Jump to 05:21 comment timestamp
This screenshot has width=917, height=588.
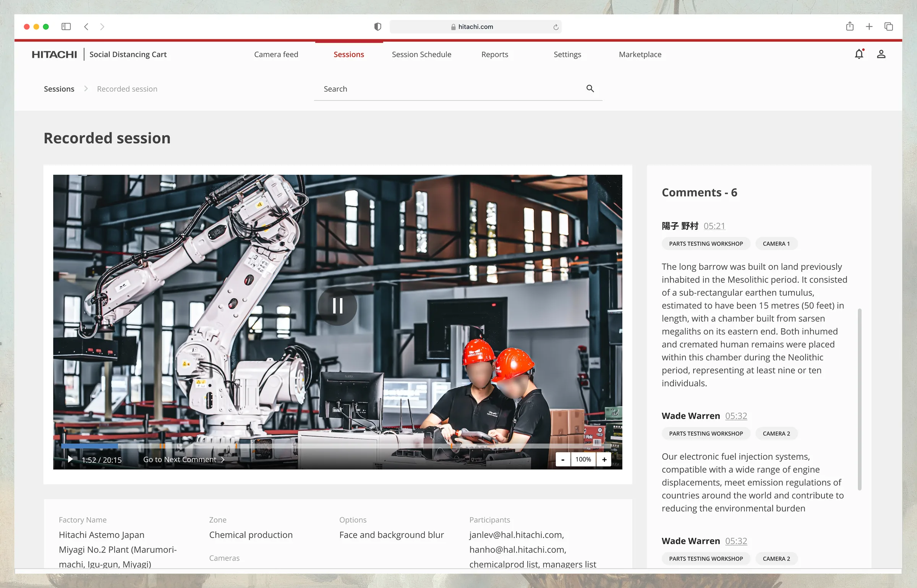pos(714,226)
